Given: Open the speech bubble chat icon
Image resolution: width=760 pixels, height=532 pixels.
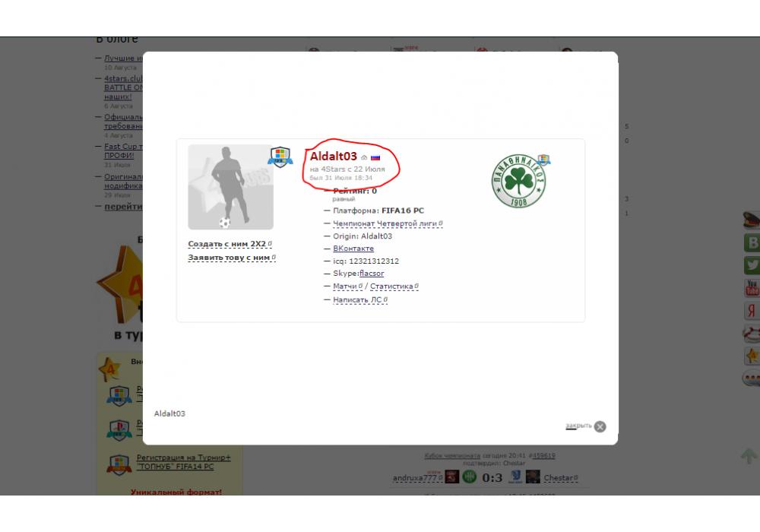Looking at the screenshot, I should (752, 378).
